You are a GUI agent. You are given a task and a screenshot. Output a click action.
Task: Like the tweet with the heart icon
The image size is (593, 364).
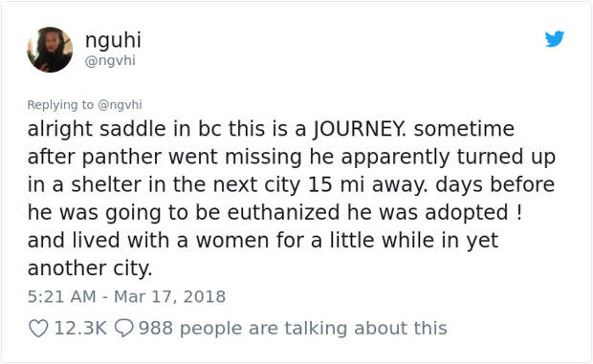tap(38, 328)
